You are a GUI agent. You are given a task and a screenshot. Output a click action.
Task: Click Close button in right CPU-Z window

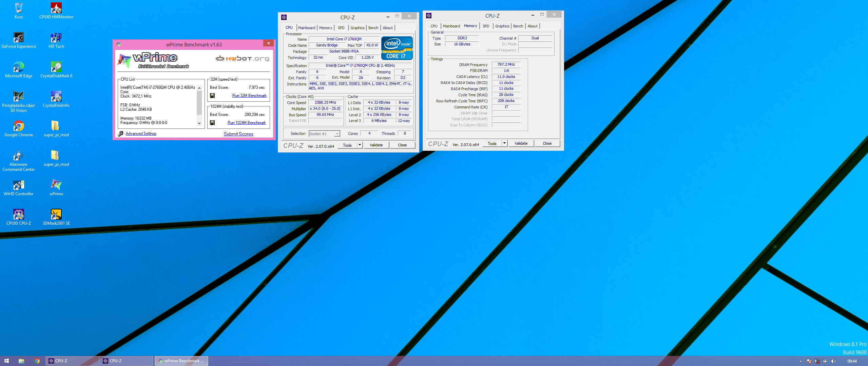(x=547, y=143)
